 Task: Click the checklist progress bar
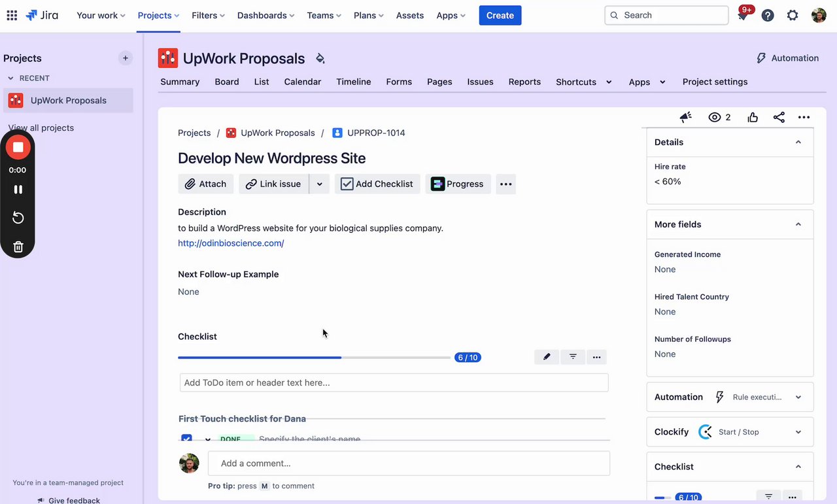[314, 358]
